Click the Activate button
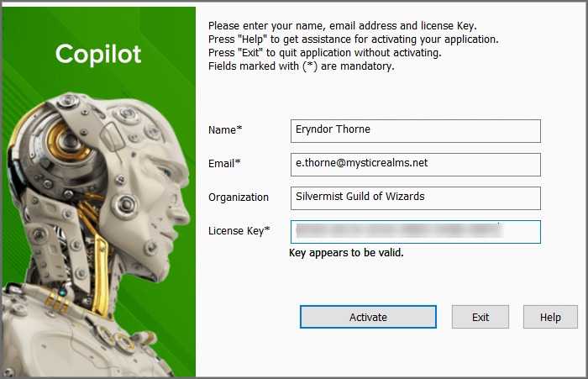 pos(368,317)
